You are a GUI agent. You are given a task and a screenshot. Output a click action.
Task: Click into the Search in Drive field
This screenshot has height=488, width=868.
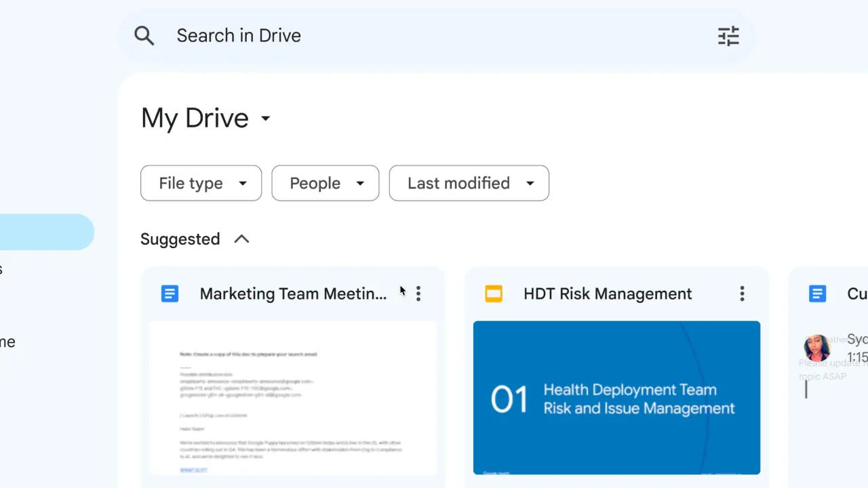tap(407, 36)
